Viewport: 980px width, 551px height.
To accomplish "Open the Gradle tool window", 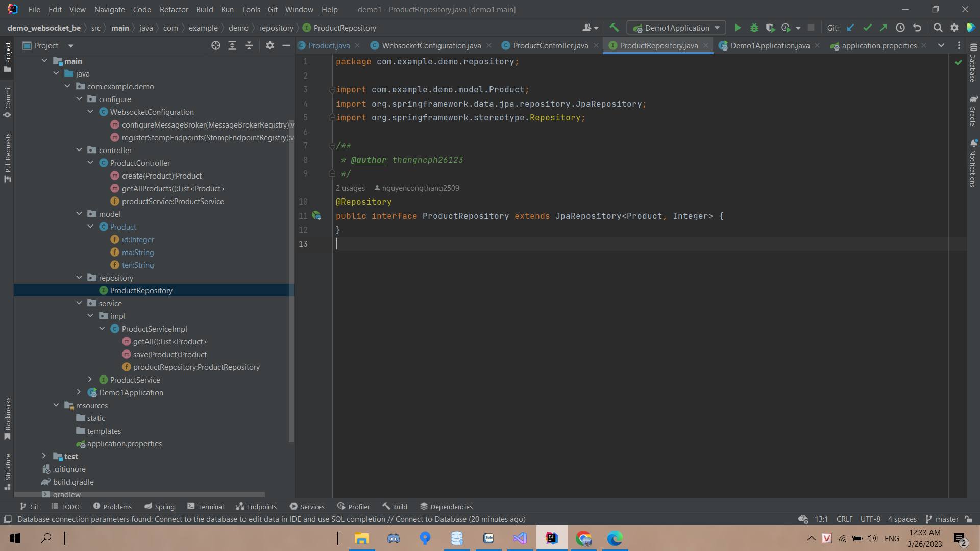I will 973,110.
